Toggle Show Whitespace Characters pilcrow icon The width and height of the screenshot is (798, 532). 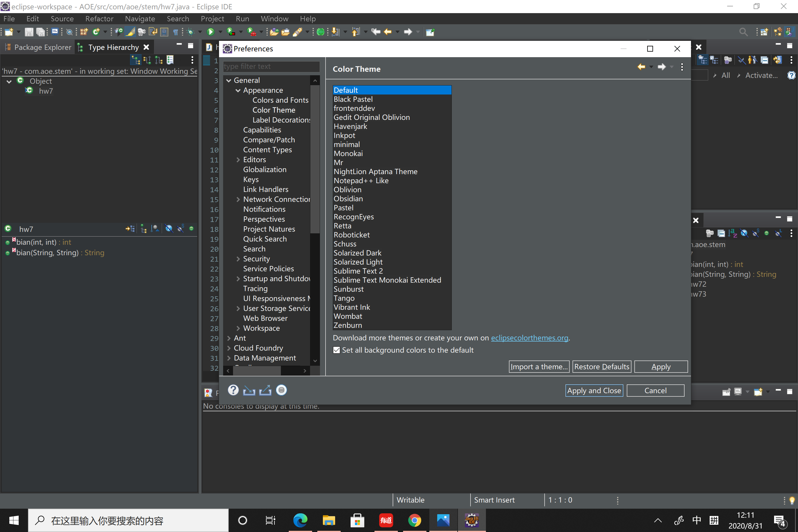(x=175, y=32)
